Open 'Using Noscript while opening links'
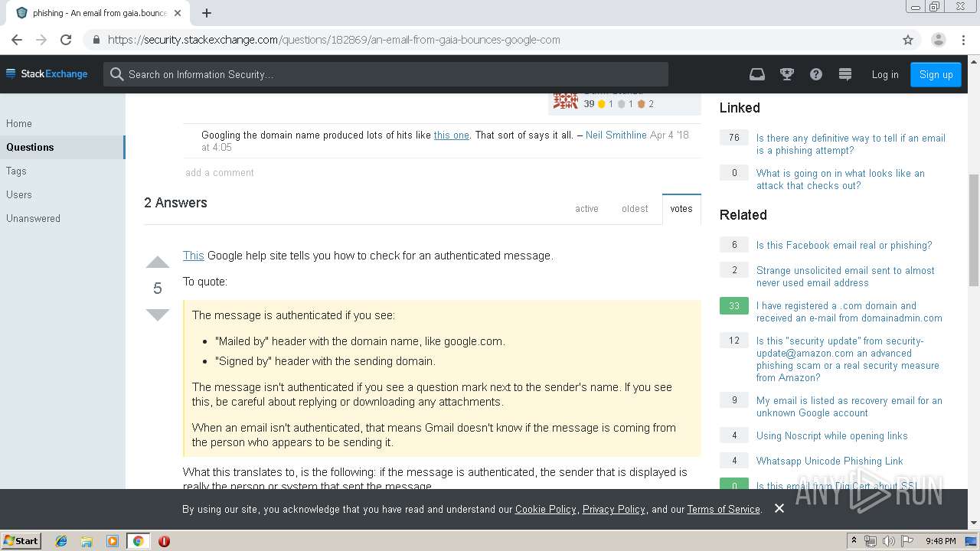The height and width of the screenshot is (551, 980). point(832,435)
